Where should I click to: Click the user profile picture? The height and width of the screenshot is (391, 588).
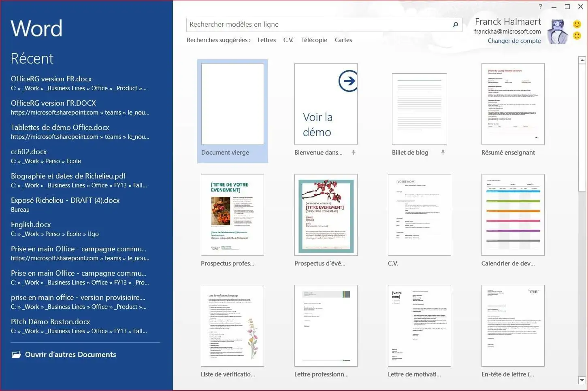coord(557,31)
